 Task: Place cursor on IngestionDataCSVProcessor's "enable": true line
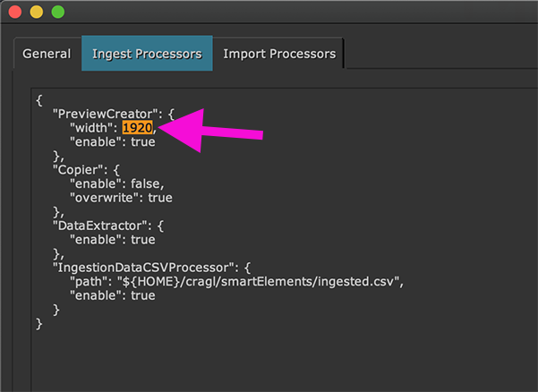pos(111,295)
